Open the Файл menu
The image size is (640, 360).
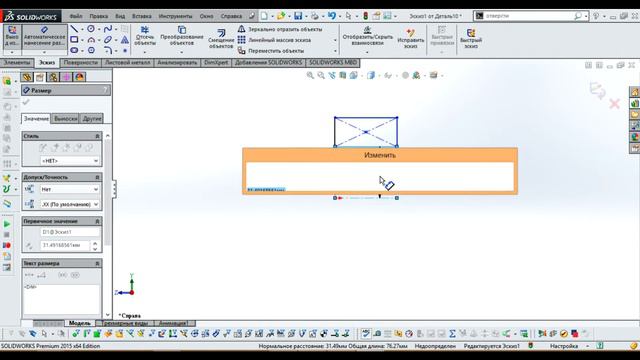76,16
